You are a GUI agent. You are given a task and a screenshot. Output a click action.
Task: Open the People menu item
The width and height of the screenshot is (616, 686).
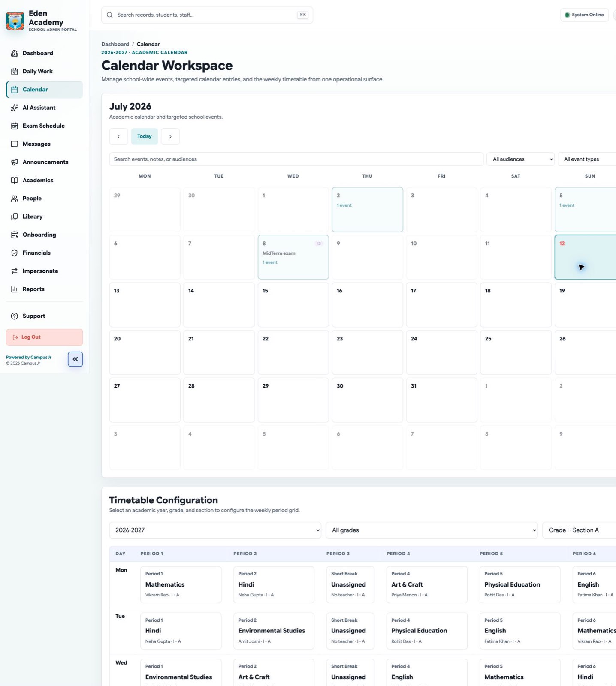(45, 199)
